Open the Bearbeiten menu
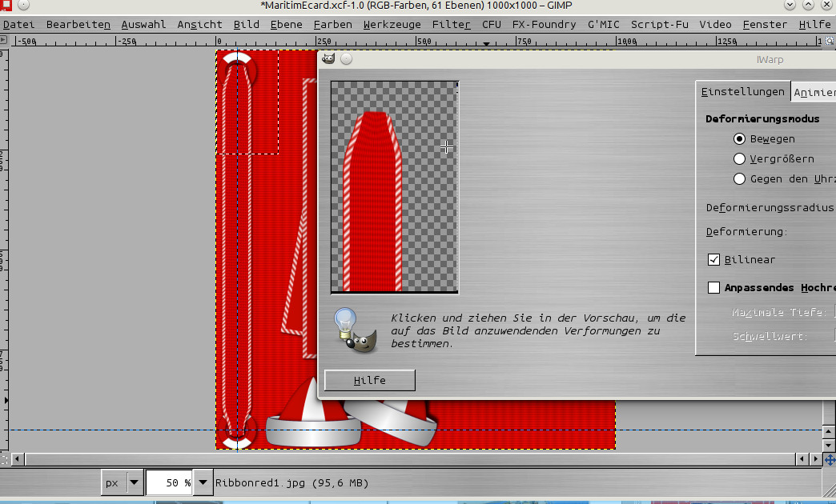 click(x=78, y=25)
